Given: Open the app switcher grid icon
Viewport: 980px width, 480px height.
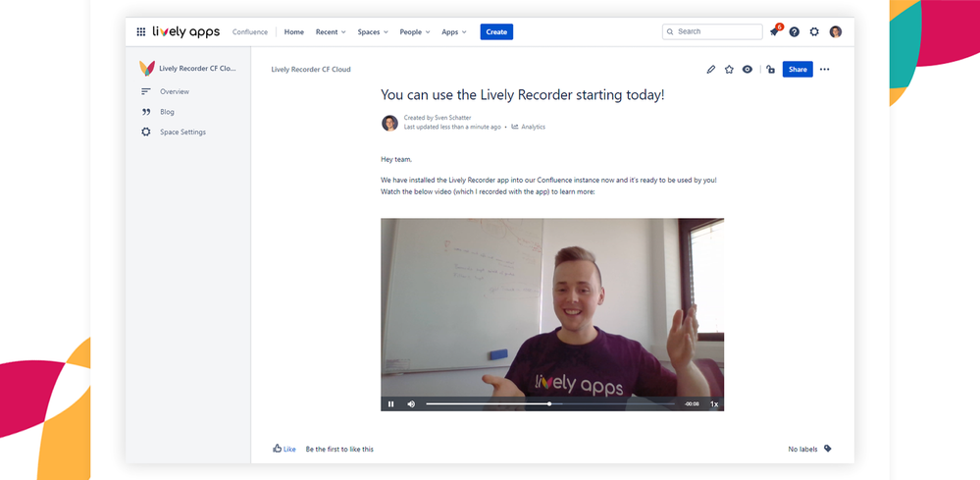Looking at the screenshot, I should 140,31.
